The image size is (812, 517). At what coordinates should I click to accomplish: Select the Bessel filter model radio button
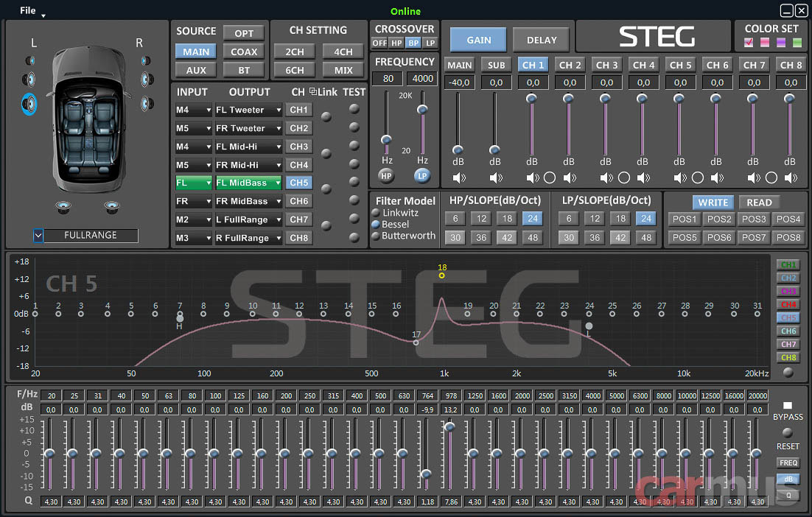tap(376, 225)
